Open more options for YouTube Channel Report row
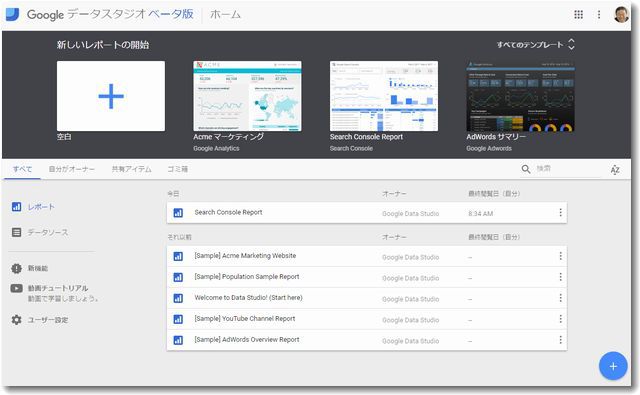Viewport: 640px width, 395px height. tap(560, 319)
